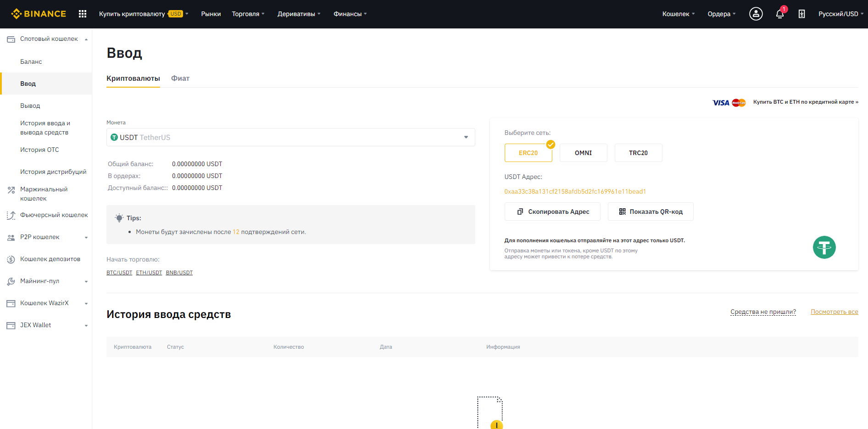Expand the Финансы menu
This screenshot has height=429, width=868.
point(350,14)
